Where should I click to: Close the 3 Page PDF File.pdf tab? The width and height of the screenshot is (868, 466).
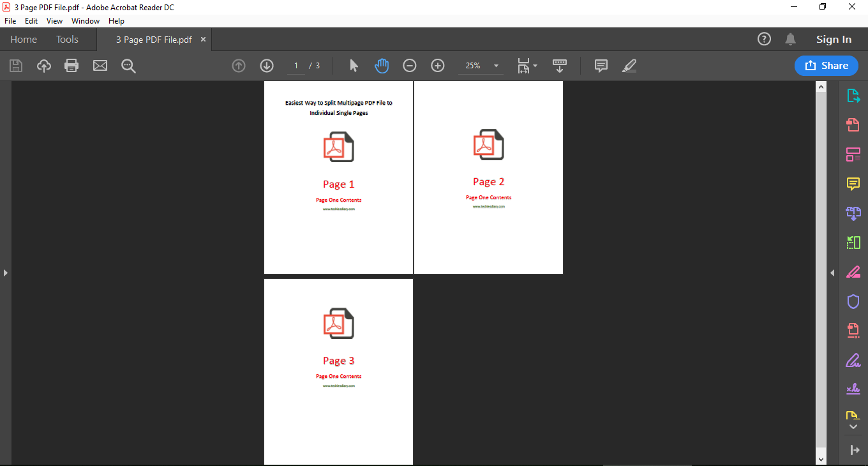pos(204,39)
